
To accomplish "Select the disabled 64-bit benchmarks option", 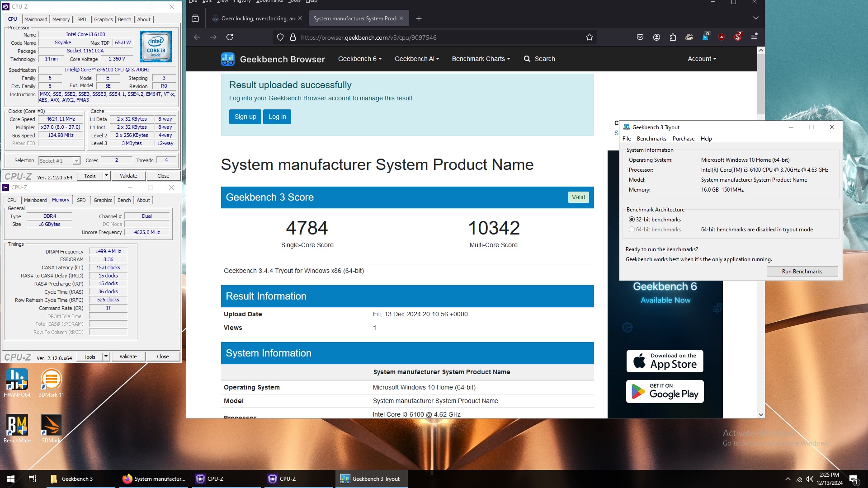I will [632, 230].
